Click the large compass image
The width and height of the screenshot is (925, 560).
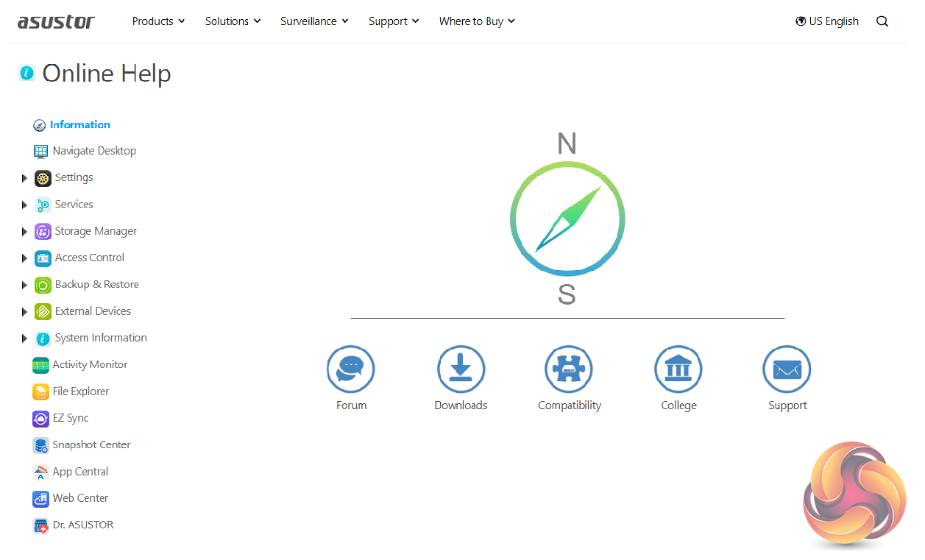[x=567, y=219]
